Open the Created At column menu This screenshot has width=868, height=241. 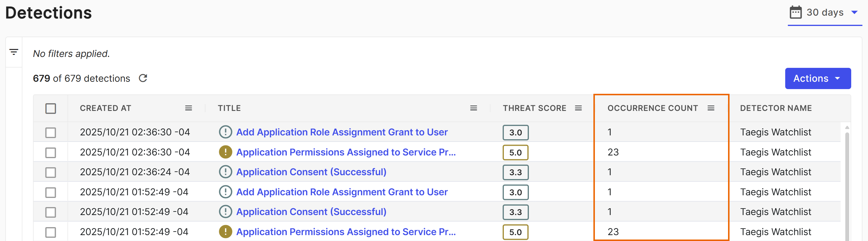point(188,108)
